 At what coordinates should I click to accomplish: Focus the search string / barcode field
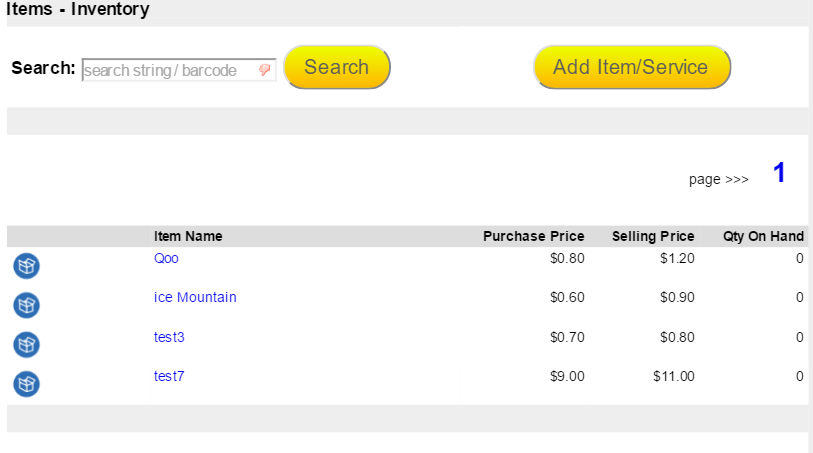coord(168,70)
